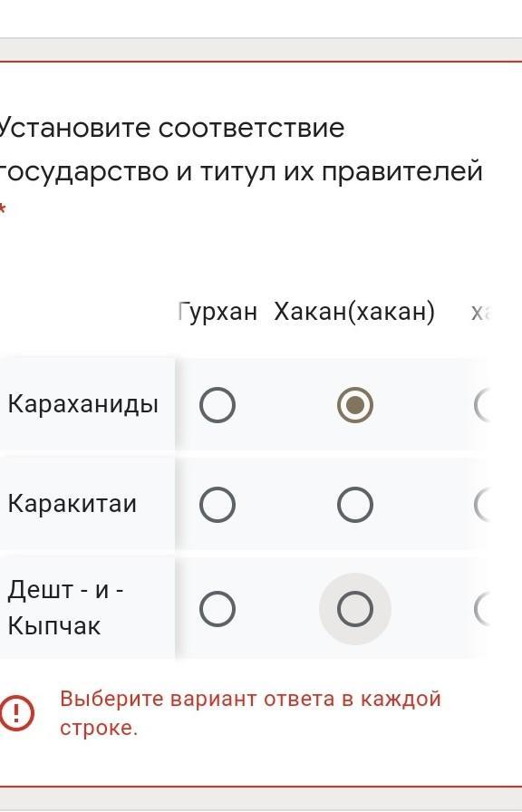Click the partially hidden third column header
Screen dimensions: 522x812
click(x=480, y=313)
